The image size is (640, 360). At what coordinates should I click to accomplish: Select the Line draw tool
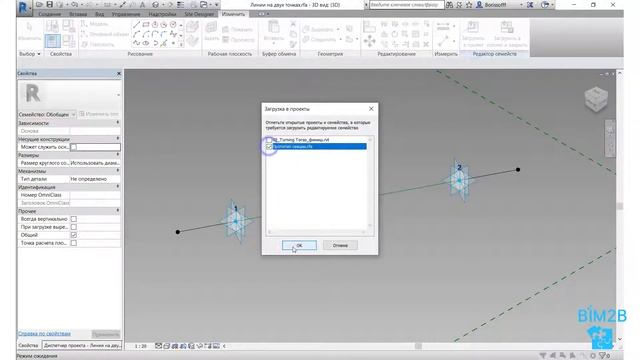point(137,25)
